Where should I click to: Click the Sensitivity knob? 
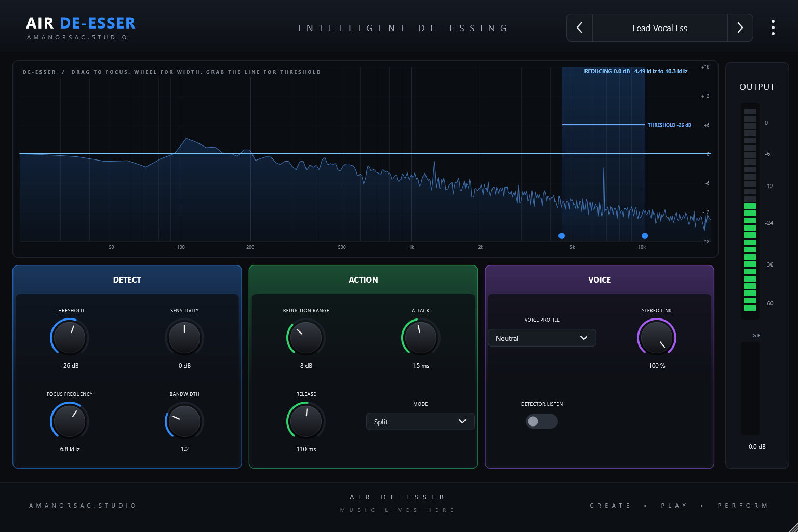184,337
